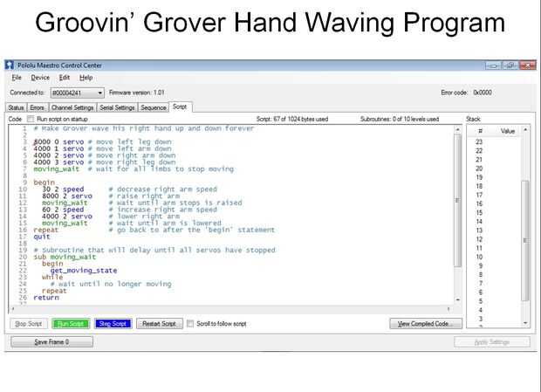Click first comment line about Grover waving
The height and width of the screenshot is (392, 541).
[x=143, y=128]
